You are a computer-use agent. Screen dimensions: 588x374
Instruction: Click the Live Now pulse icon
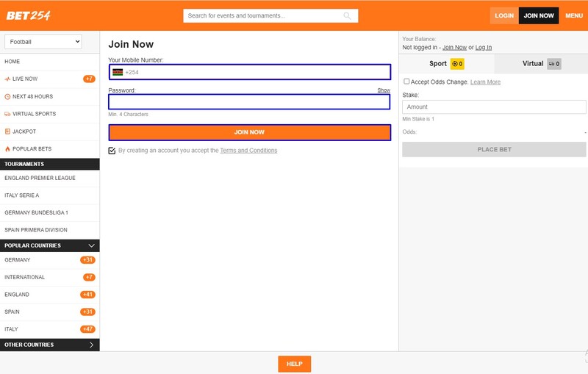pos(7,79)
